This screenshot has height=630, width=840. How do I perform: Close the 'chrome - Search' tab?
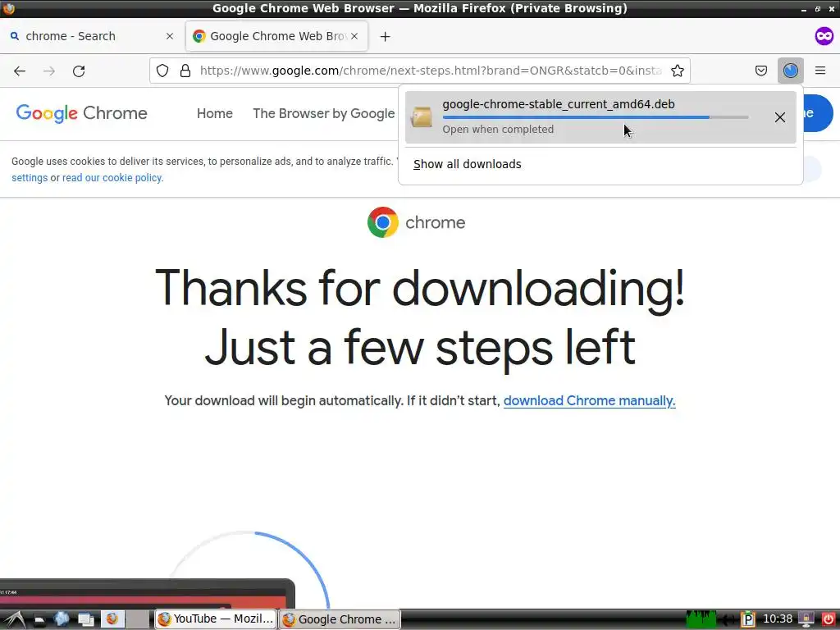170,36
